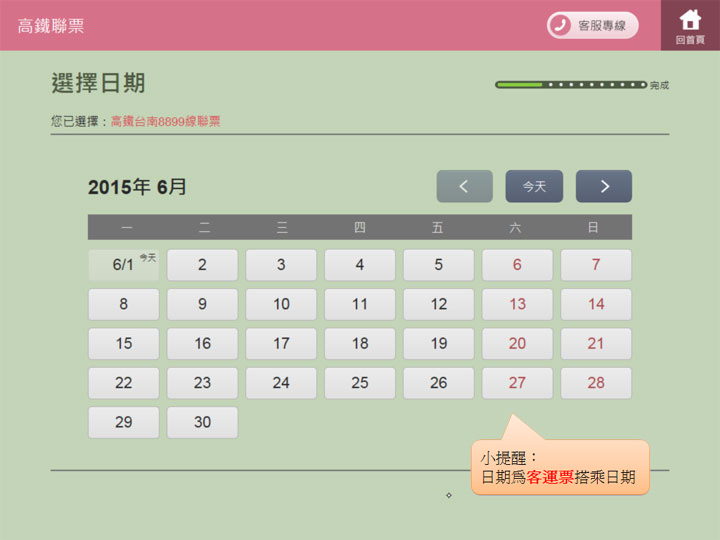This screenshot has height=540, width=720.
Task: Choose June 24 on the calendar
Action: [281, 383]
